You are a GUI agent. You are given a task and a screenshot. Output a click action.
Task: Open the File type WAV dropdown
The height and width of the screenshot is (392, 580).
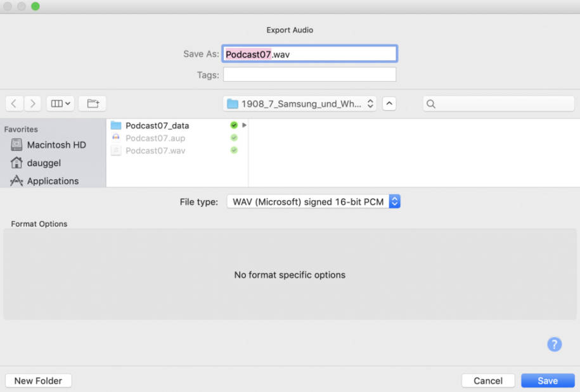point(314,202)
